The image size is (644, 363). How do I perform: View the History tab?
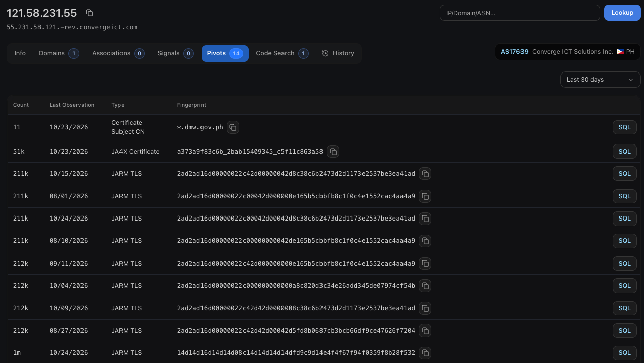click(338, 53)
